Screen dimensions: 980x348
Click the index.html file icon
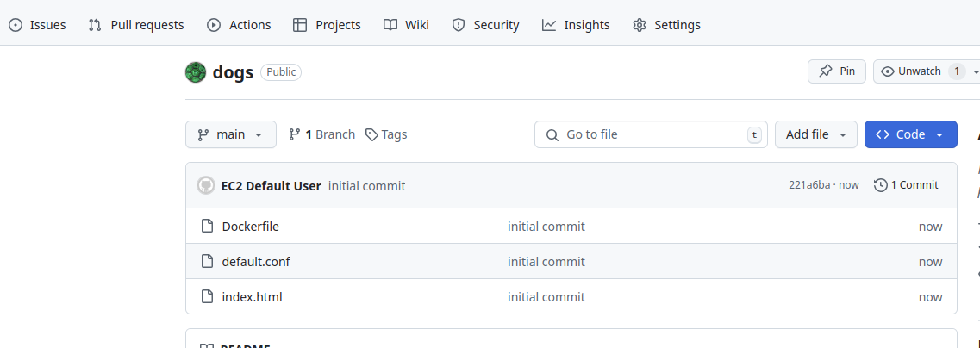click(207, 297)
